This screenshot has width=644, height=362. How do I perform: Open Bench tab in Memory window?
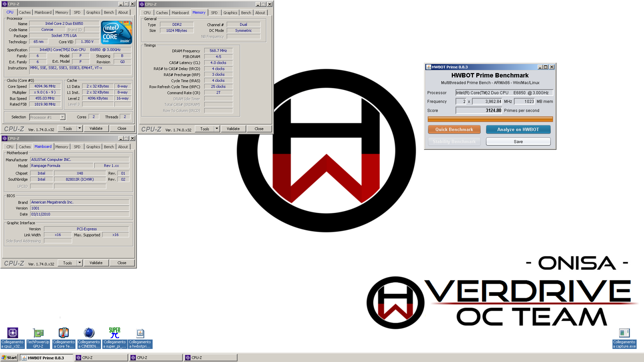(246, 13)
